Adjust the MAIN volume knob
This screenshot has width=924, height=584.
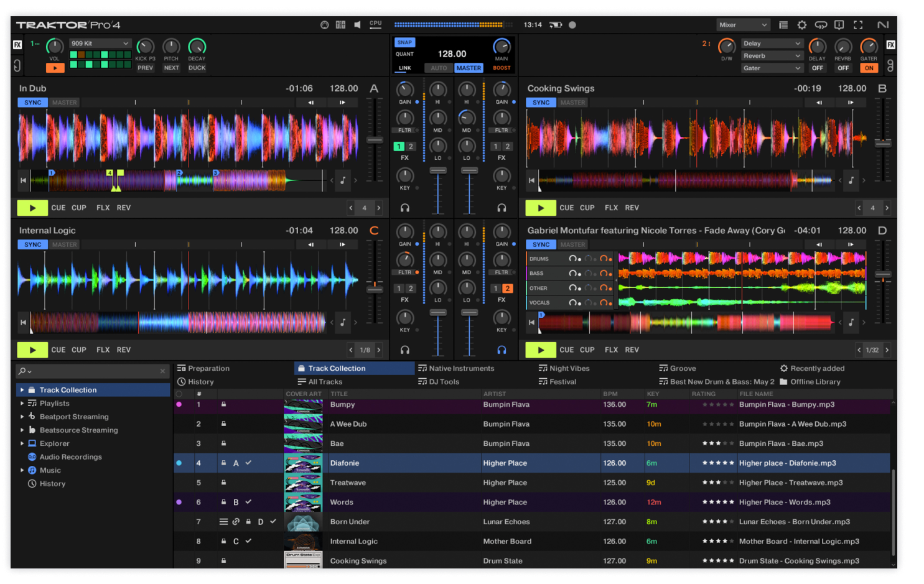[502, 47]
